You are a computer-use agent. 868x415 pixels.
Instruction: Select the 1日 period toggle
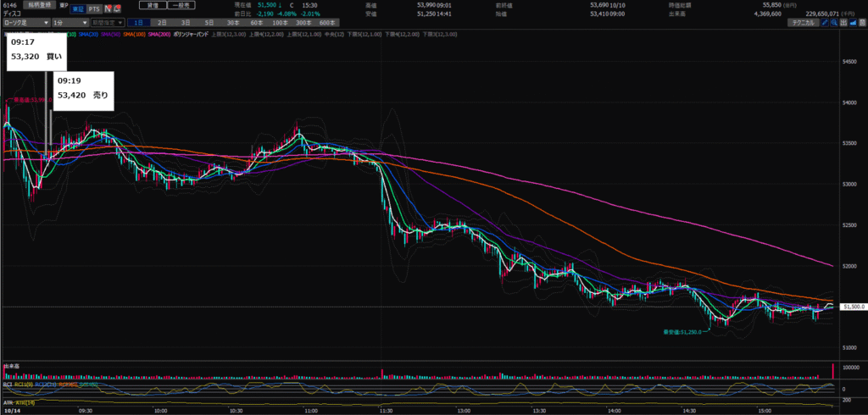(139, 22)
